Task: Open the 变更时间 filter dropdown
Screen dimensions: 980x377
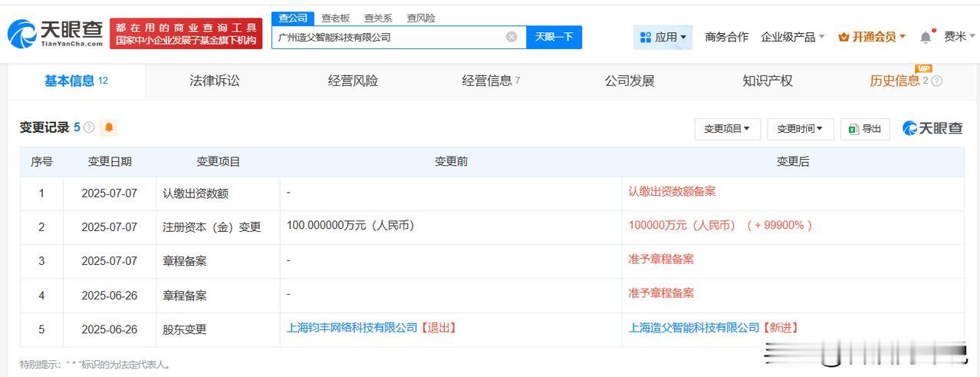Action: point(800,129)
